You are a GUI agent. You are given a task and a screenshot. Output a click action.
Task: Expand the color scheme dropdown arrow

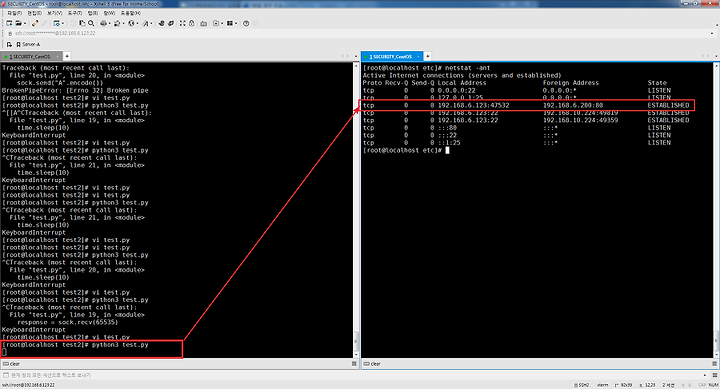(x=124, y=23)
